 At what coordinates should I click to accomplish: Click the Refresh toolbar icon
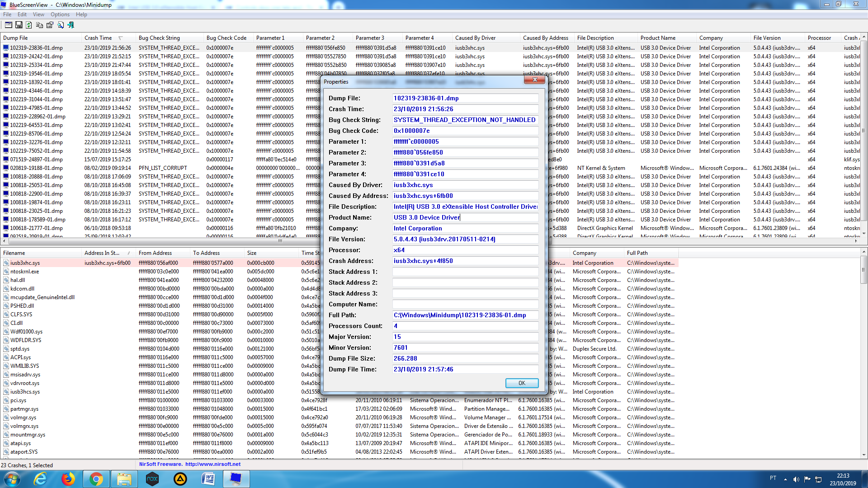[29, 25]
